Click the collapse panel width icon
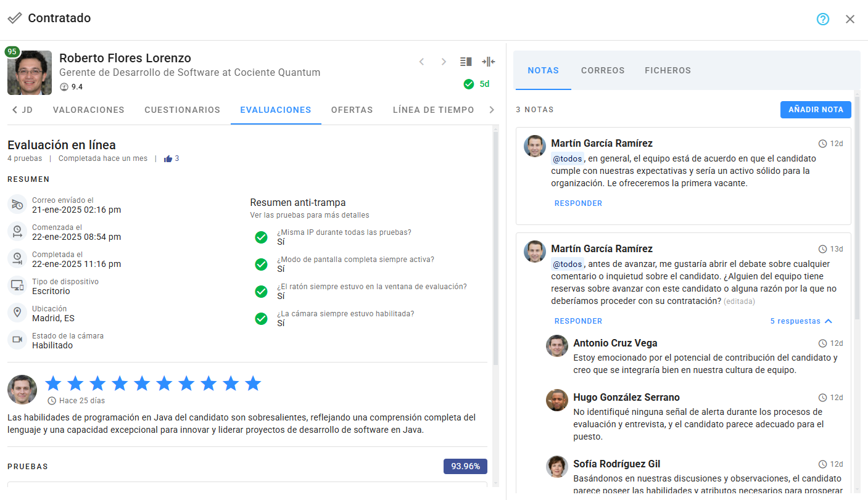This screenshot has height=500, width=868. click(489, 62)
